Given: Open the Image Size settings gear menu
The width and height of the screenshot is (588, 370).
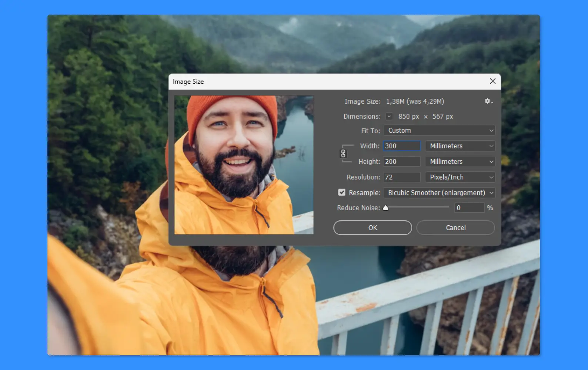Looking at the screenshot, I should click(488, 101).
